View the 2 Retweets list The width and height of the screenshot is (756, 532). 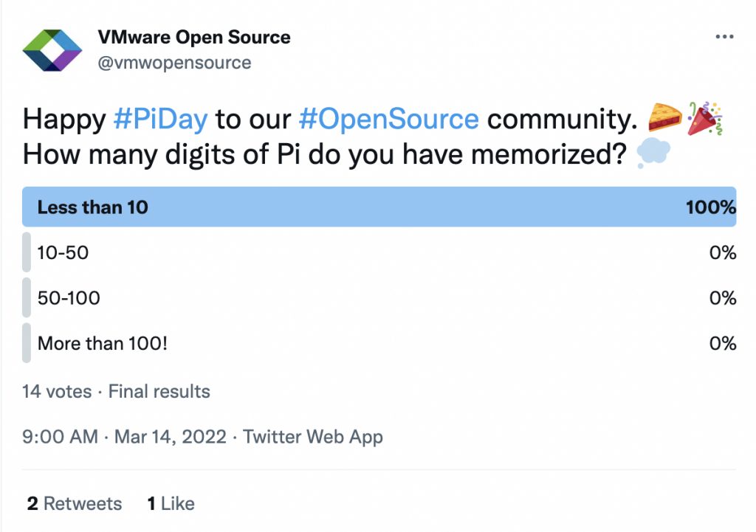75,504
